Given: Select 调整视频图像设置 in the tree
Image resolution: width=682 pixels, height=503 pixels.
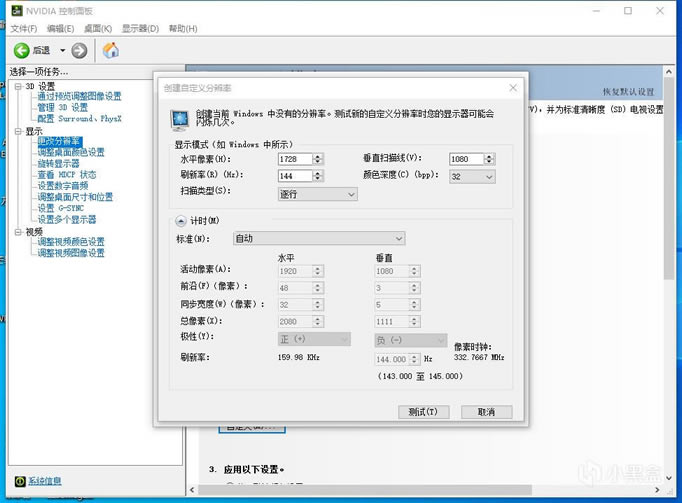Looking at the screenshot, I should point(71,253).
